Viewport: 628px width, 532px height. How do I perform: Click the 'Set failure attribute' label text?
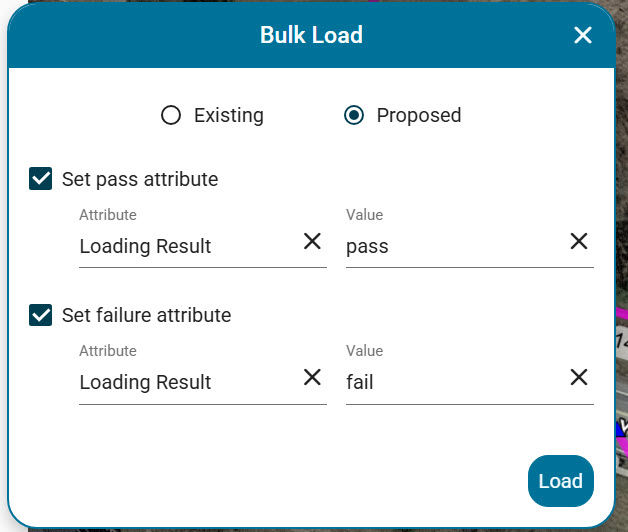click(147, 315)
